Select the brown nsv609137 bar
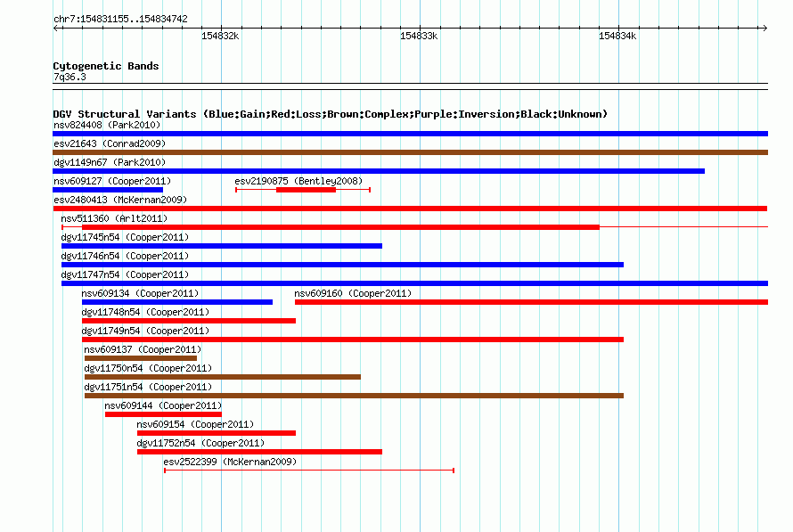This screenshot has height=532, width=793. [141, 358]
